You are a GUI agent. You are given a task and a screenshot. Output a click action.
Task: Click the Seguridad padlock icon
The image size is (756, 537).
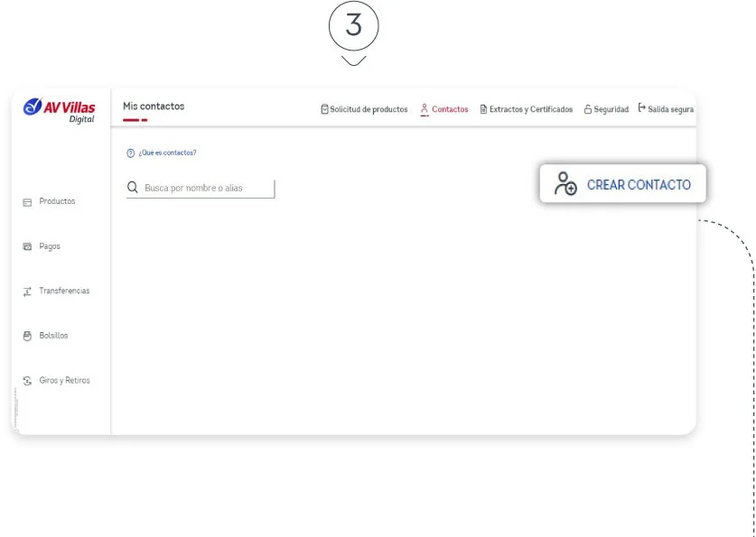click(586, 108)
